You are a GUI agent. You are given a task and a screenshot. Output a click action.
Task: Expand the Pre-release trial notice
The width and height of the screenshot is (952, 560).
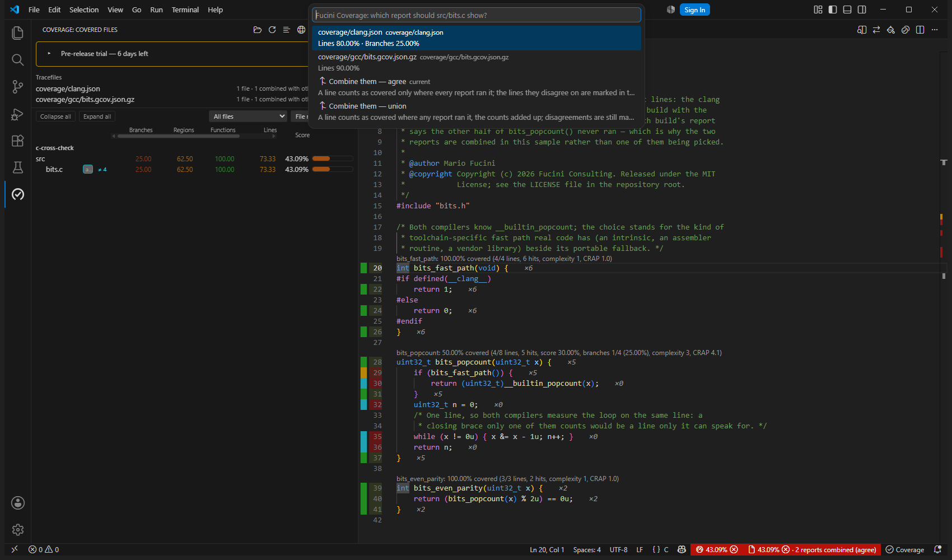tap(49, 54)
